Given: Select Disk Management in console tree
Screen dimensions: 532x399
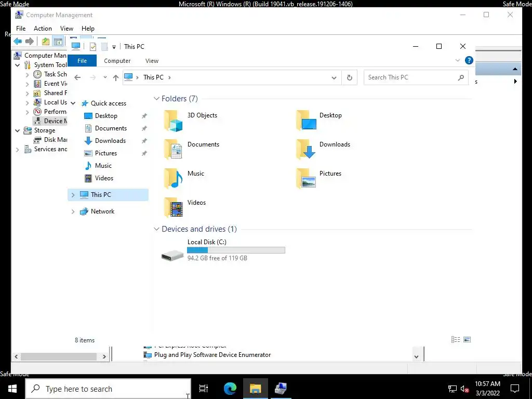Looking at the screenshot, I should point(50,140).
